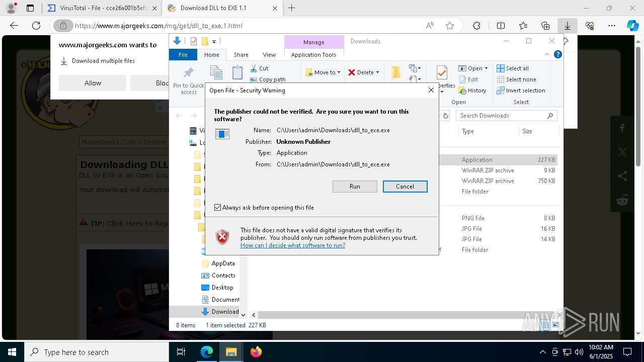Allow multiple file downloads for majorgeeks.com
This screenshot has width=644, height=362.
[93, 83]
